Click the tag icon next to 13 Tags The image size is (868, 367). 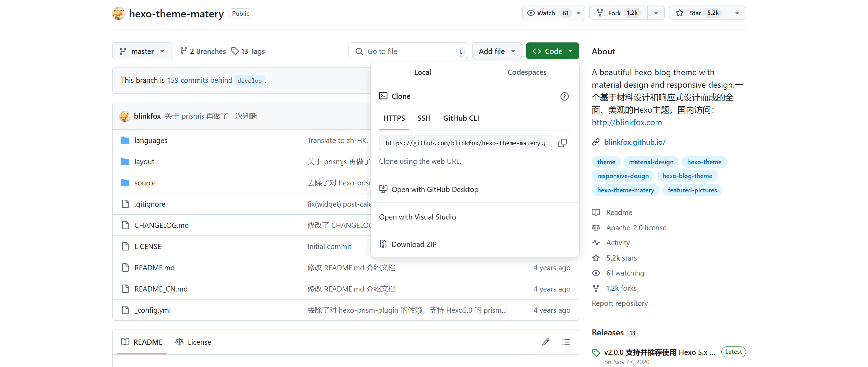tap(235, 51)
